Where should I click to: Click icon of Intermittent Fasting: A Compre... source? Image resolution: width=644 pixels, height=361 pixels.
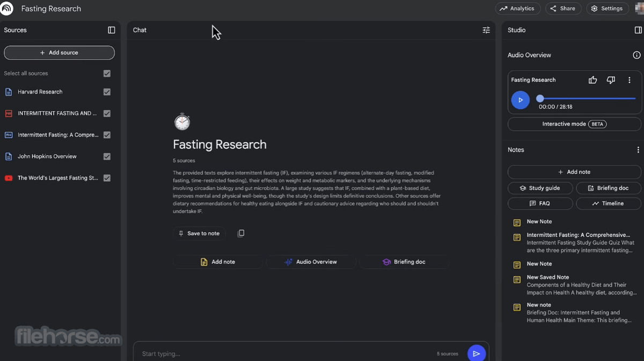(x=9, y=135)
